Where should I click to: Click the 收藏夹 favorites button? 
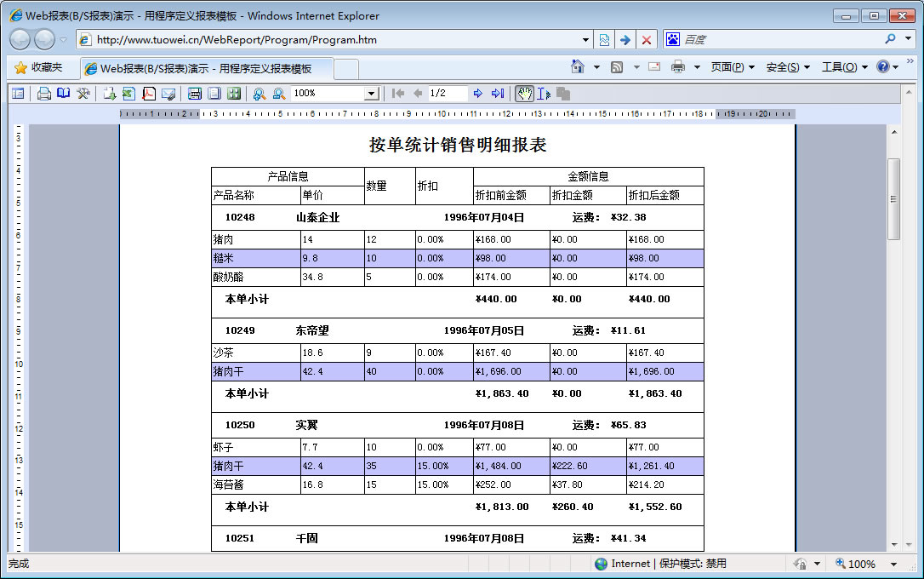(38, 67)
